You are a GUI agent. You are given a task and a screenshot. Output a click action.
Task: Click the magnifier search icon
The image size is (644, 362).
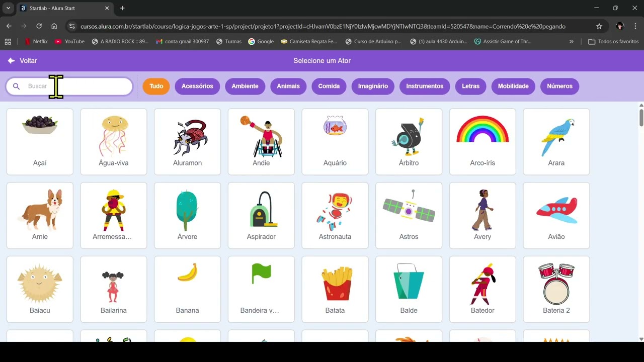(x=17, y=86)
